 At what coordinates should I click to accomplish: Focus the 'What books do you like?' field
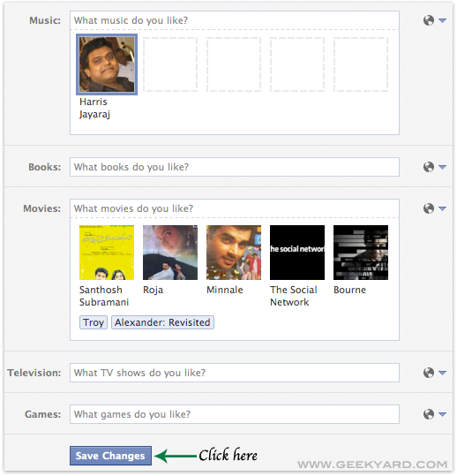[x=235, y=167]
